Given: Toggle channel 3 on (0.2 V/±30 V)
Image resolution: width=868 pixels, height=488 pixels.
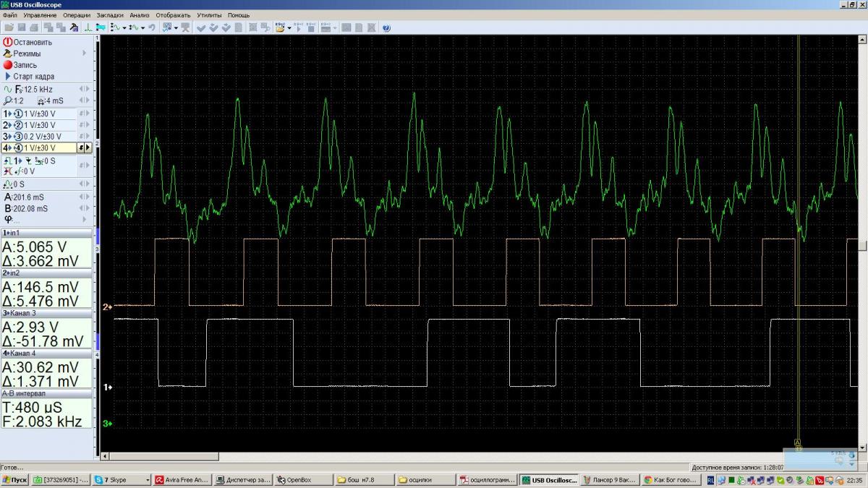Looking at the screenshot, I should [x=19, y=136].
